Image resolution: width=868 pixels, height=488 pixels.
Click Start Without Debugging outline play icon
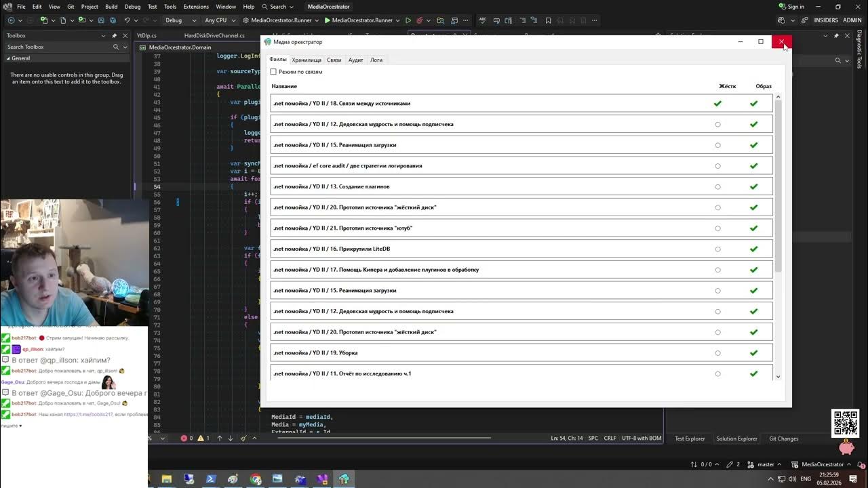coord(408,20)
